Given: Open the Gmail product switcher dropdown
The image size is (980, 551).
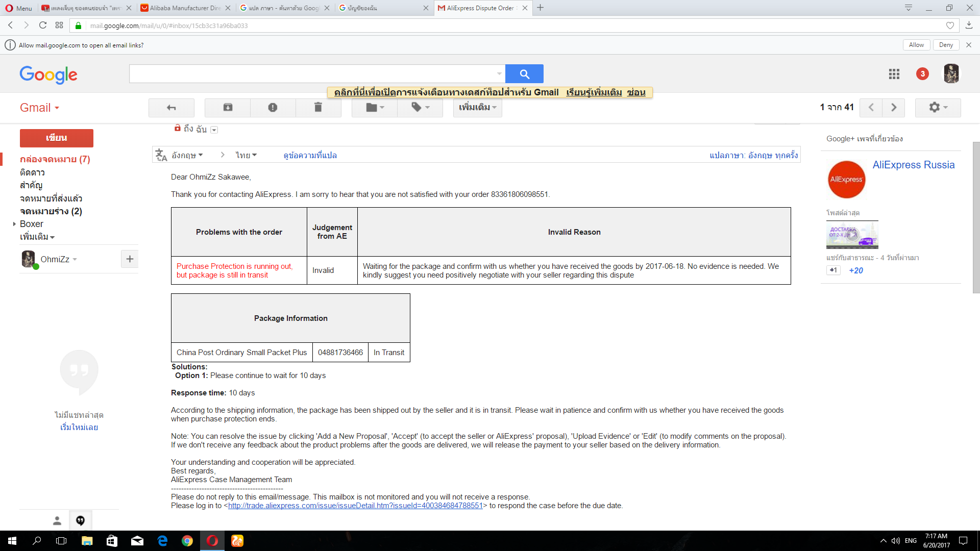Looking at the screenshot, I should (40, 108).
